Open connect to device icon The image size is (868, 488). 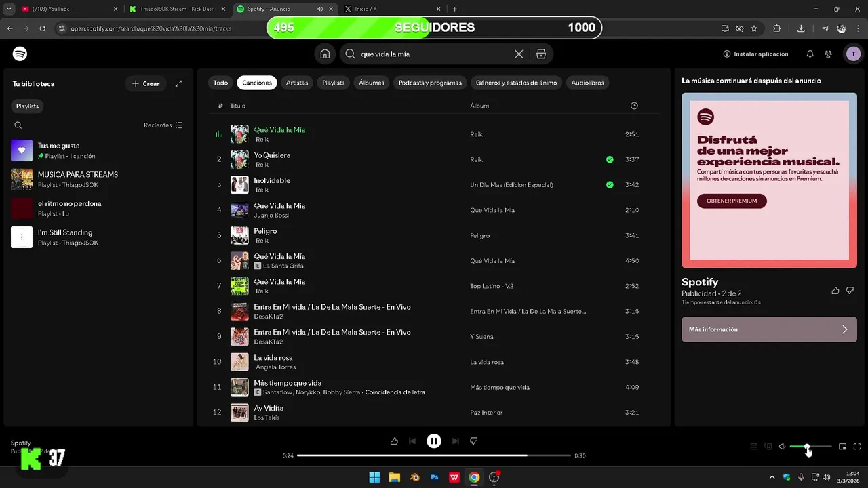(x=768, y=447)
